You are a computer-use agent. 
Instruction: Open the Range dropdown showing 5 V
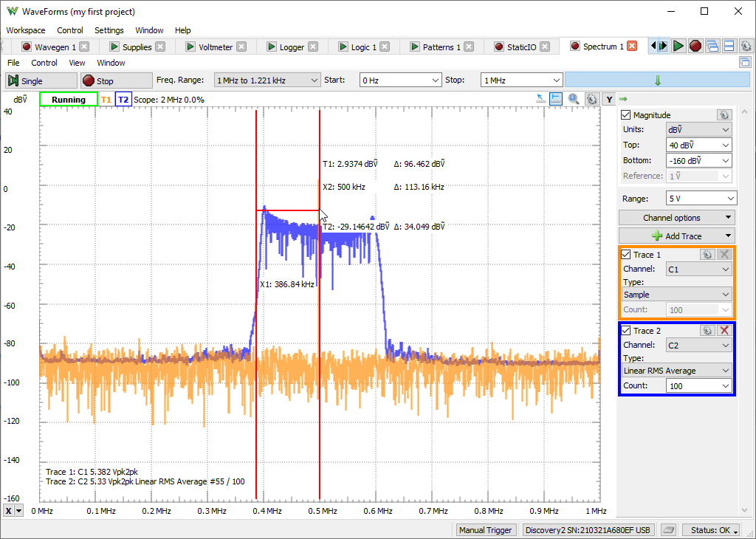click(701, 198)
